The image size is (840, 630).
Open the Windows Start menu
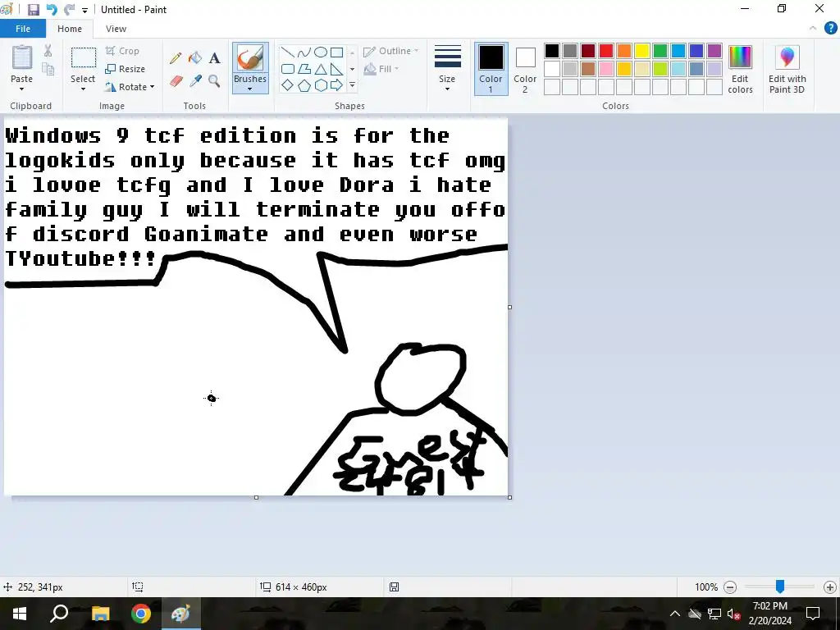(20, 614)
